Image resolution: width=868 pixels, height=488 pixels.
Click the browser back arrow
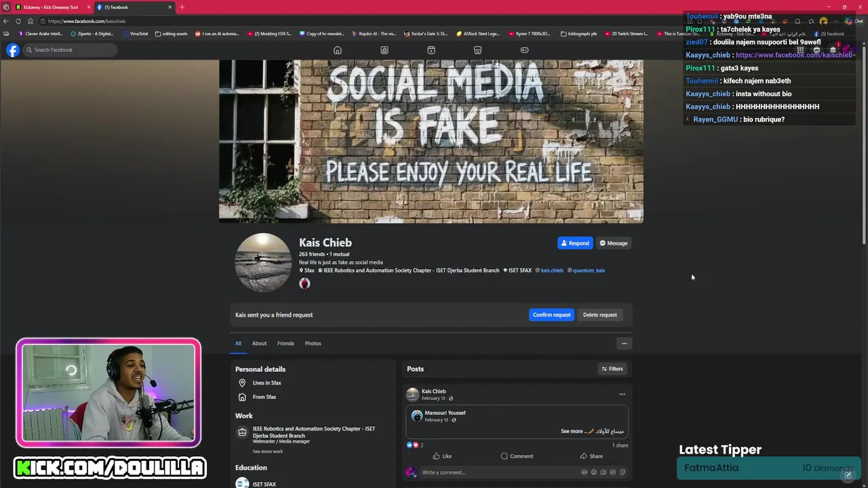tap(6, 21)
